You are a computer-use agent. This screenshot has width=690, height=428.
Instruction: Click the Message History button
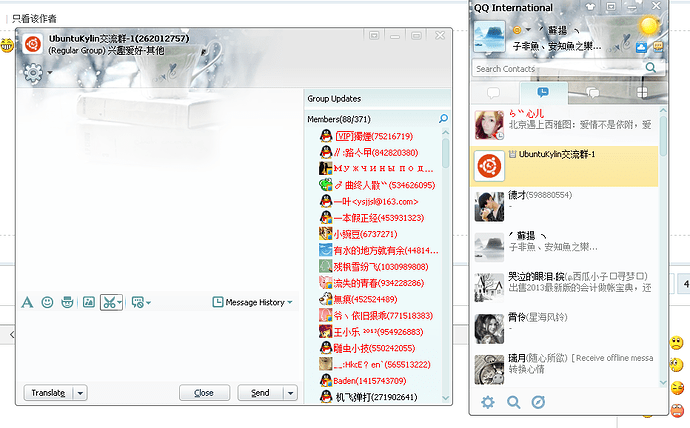pyautogui.click(x=253, y=302)
